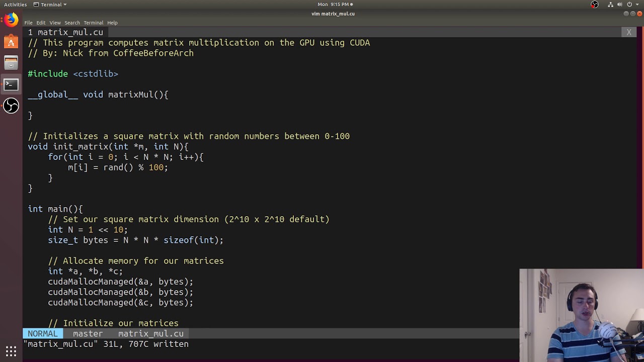The width and height of the screenshot is (644, 362).
Task: Click the comment '// Allocate memory for our matrices'
Action: [x=136, y=261]
